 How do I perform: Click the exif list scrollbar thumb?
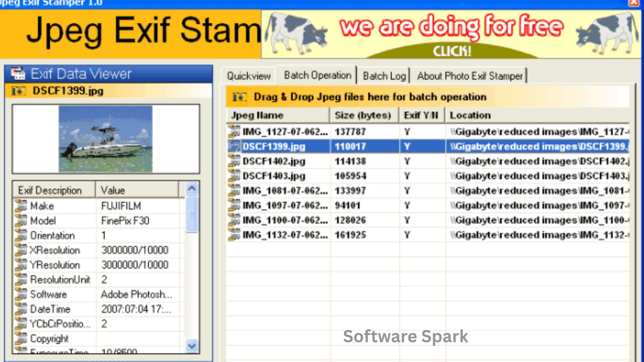(192, 215)
